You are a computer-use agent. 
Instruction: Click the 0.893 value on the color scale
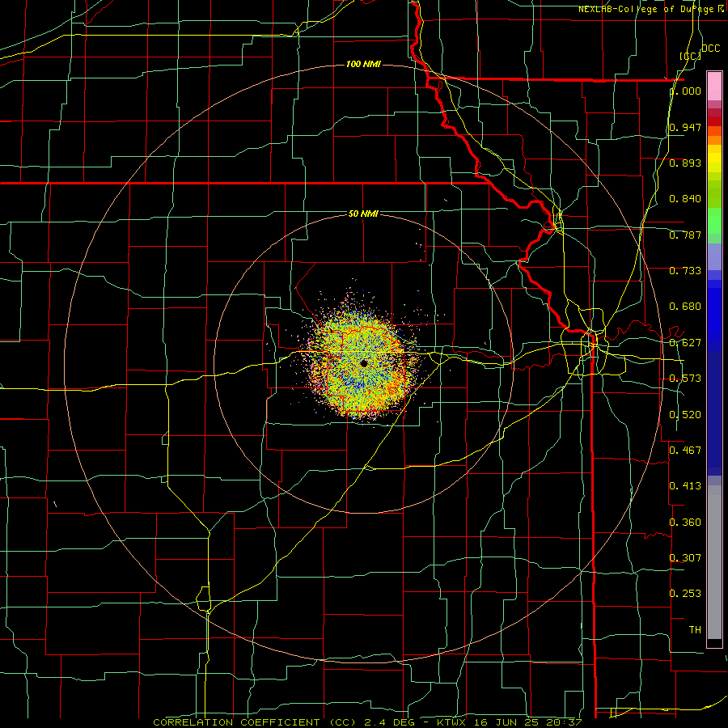[685, 163]
